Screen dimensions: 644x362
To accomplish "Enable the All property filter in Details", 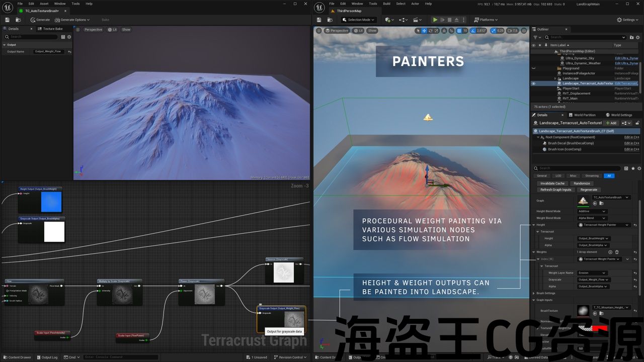I will 609,176.
